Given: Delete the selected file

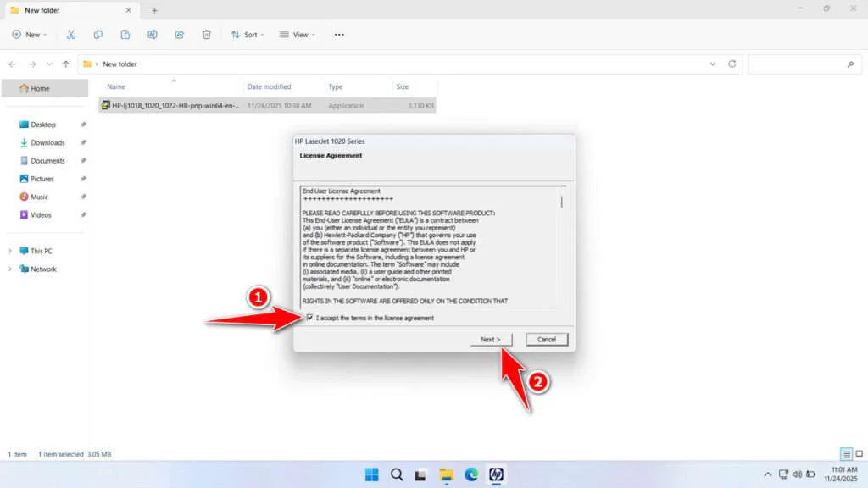Looking at the screenshot, I should click(206, 34).
